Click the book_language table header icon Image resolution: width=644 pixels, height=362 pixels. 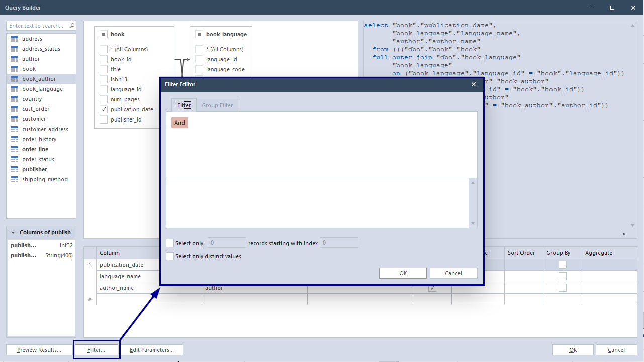coord(199,34)
